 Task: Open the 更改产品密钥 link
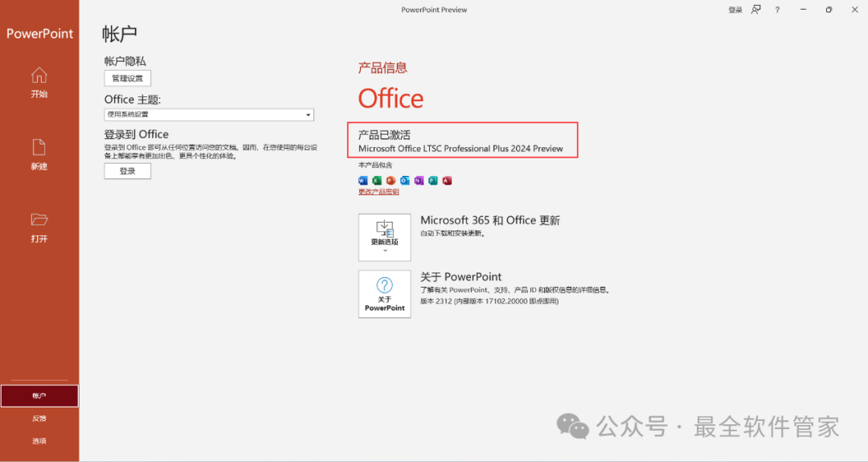click(x=379, y=192)
